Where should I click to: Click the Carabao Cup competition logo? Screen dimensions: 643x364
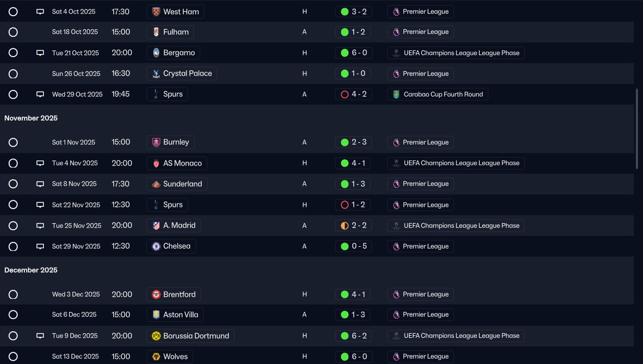pos(396,94)
